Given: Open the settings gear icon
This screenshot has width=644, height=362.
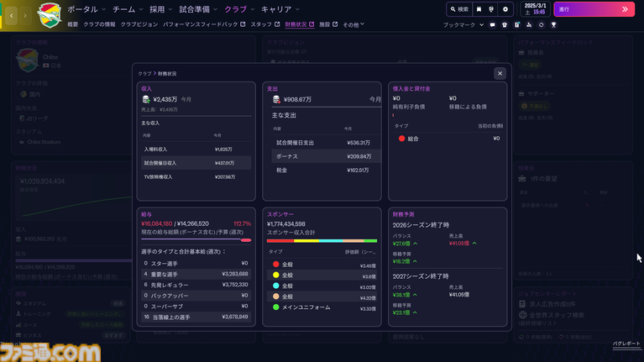Looking at the screenshot, I should 505,9.
